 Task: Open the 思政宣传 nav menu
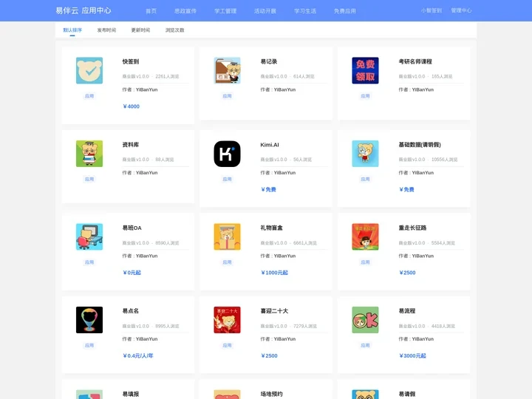click(x=185, y=11)
